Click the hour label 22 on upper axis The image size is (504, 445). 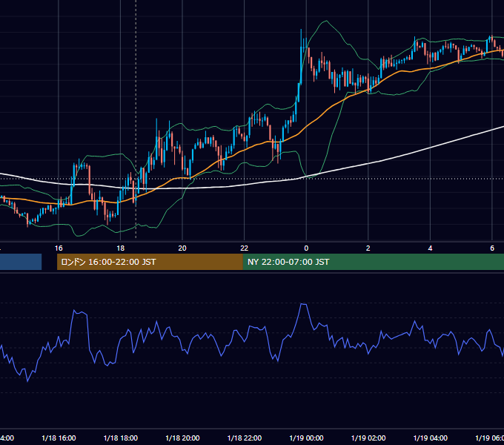coord(245,248)
